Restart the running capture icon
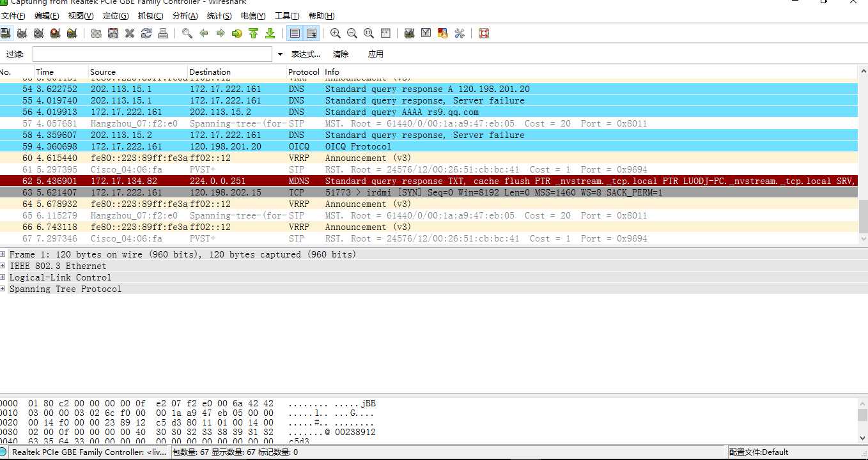The height and width of the screenshot is (460, 868). (72, 33)
